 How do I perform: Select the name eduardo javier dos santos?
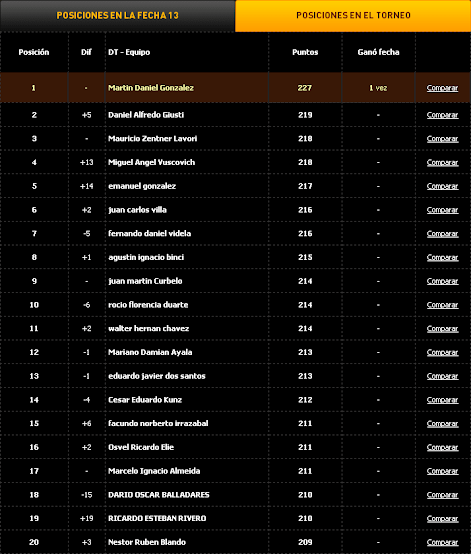[157, 376]
